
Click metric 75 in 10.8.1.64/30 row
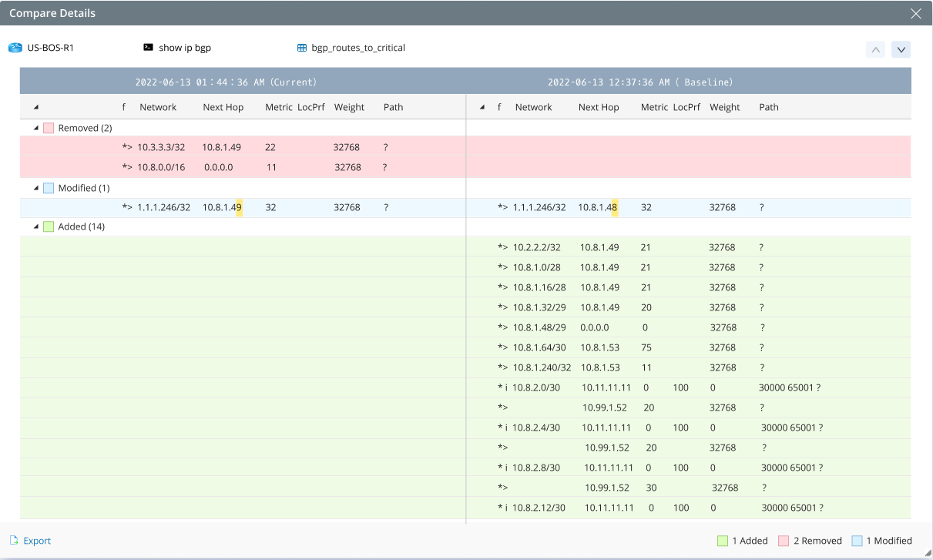pyautogui.click(x=647, y=347)
